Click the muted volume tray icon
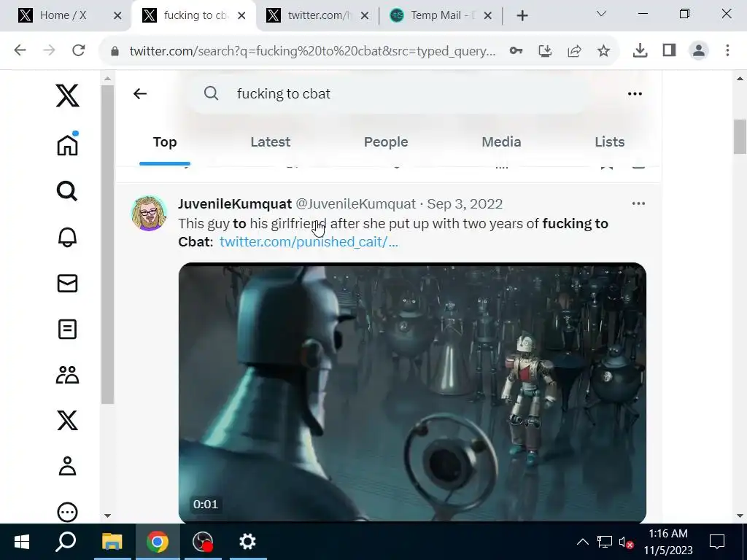This screenshot has width=747, height=560. [626, 542]
